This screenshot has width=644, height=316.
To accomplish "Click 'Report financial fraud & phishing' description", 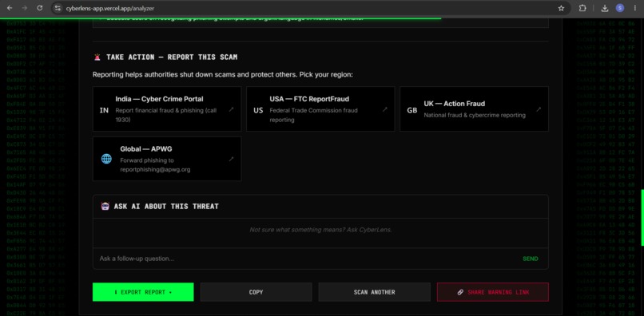I will coord(166,115).
